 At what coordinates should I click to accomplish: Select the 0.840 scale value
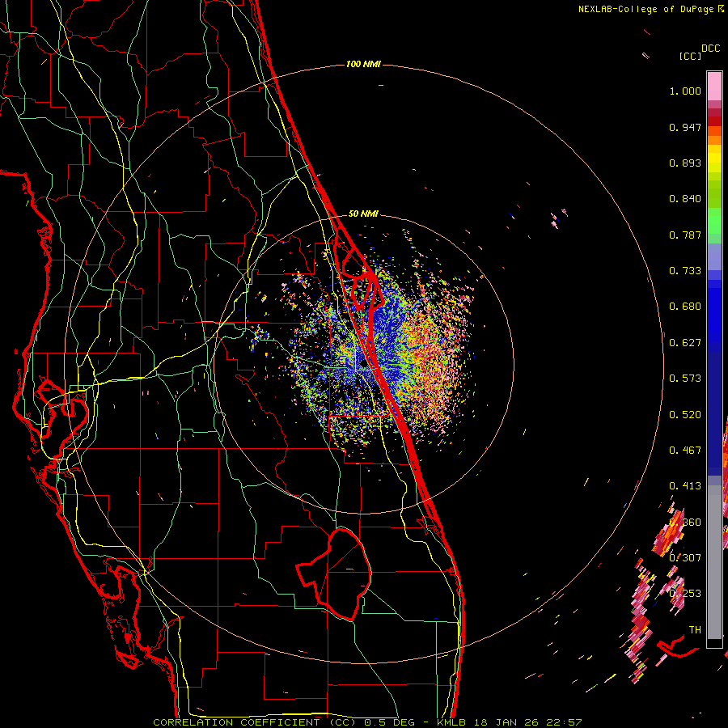[685, 199]
